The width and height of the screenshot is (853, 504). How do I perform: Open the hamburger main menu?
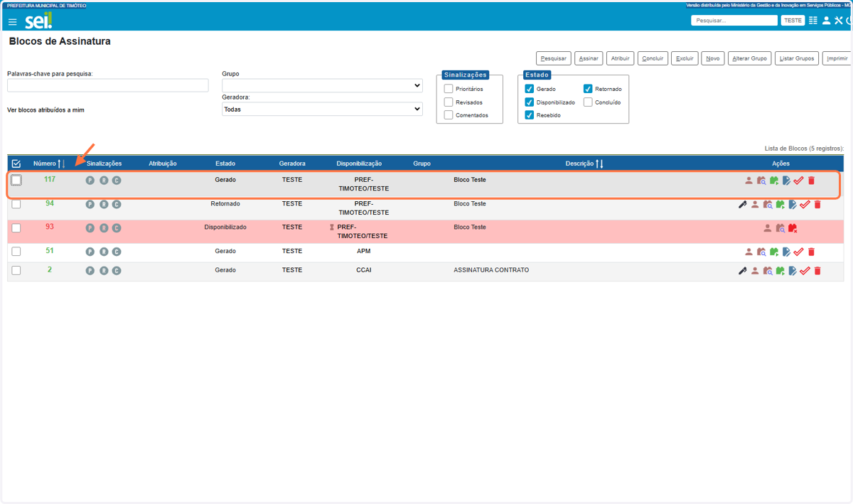pos(12,22)
